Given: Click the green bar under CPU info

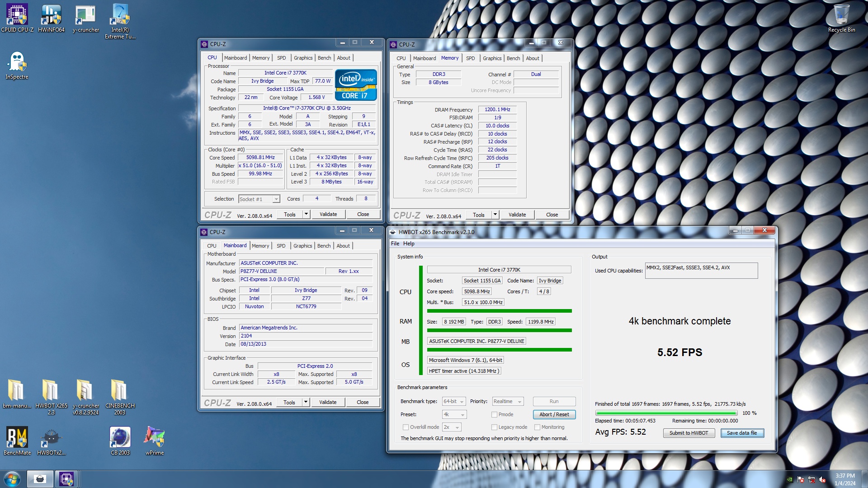Looking at the screenshot, I should point(499,311).
